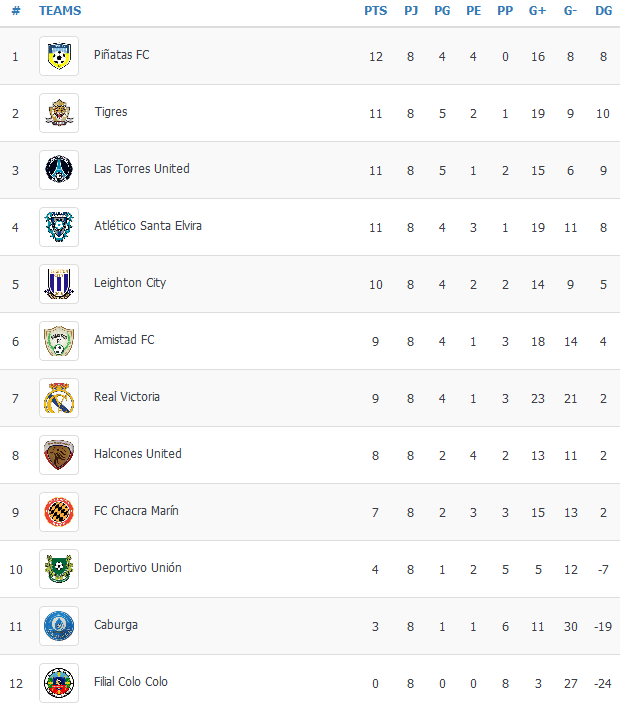Open the Caburga blue round badge
This screenshot has width=620, height=705.
pyautogui.click(x=59, y=626)
